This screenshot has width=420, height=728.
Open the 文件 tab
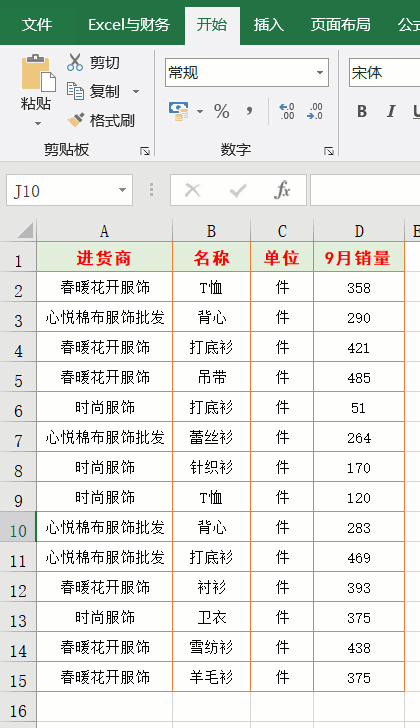[x=37, y=25]
